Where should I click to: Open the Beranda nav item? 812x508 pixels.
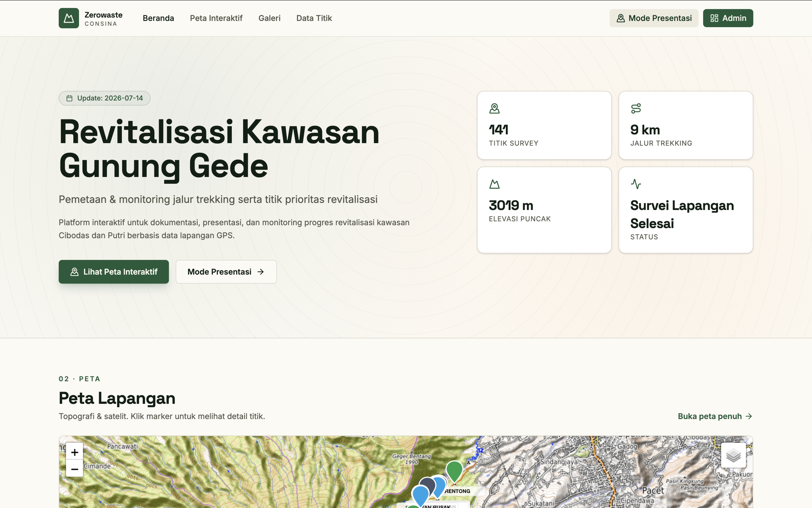click(158, 18)
